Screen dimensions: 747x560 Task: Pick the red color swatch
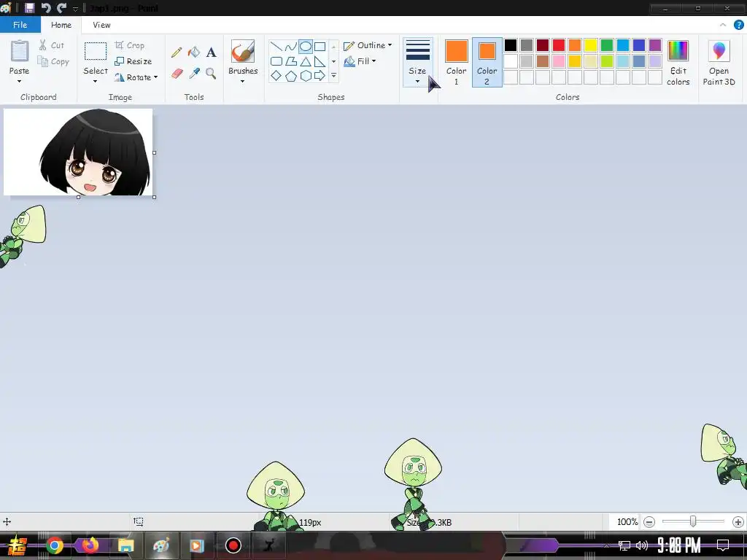point(558,45)
